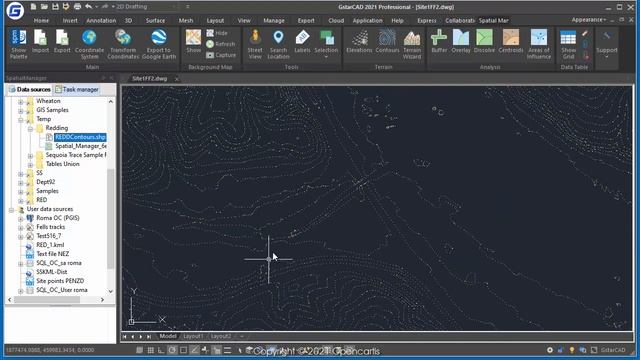The height and width of the screenshot is (360, 640).
Task: Select REDDContours.shp in the tree
Action: click(80, 137)
